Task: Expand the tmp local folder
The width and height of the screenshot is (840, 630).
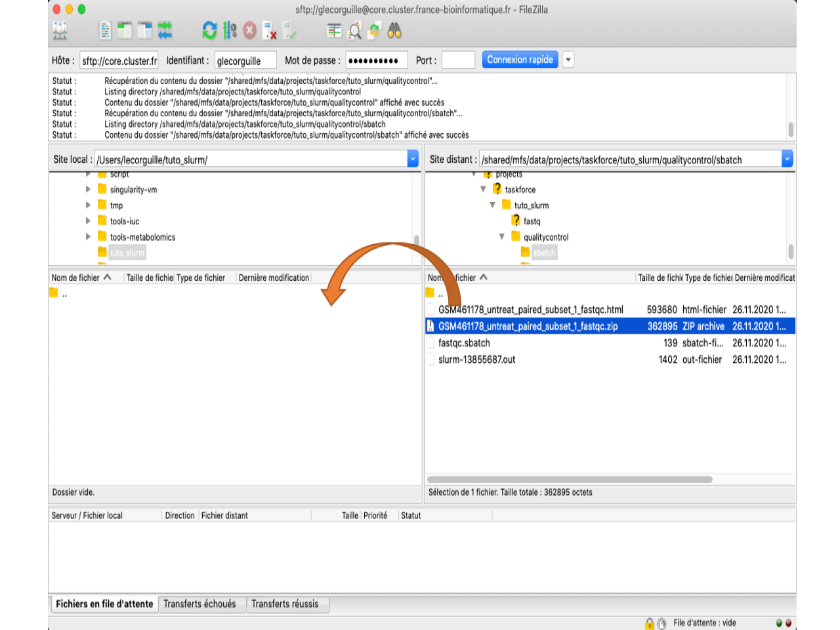Action: [x=88, y=205]
